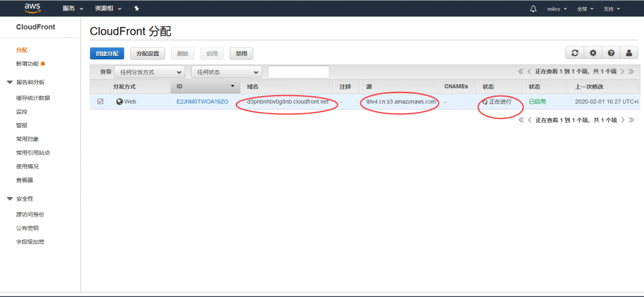The height and width of the screenshot is (297, 644).
Task: Sort by 注释 column header
Action: click(x=347, y=87)
